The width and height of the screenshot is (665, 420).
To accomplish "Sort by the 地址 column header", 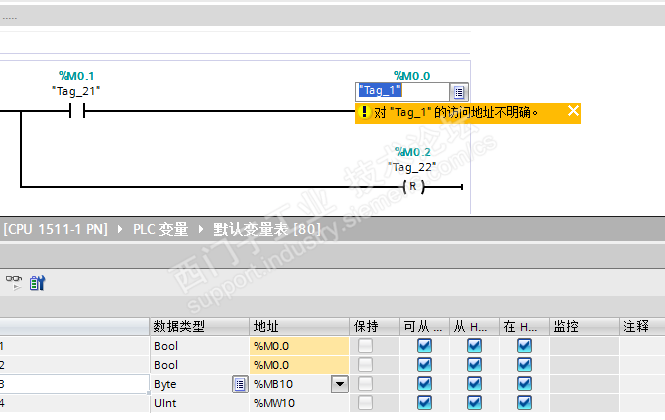I will (299, 326).
